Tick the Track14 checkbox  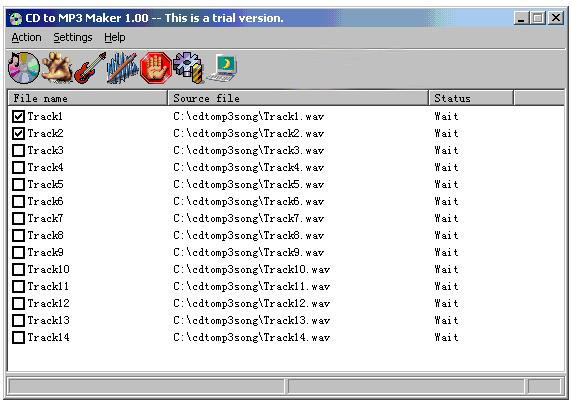(18, 337)
